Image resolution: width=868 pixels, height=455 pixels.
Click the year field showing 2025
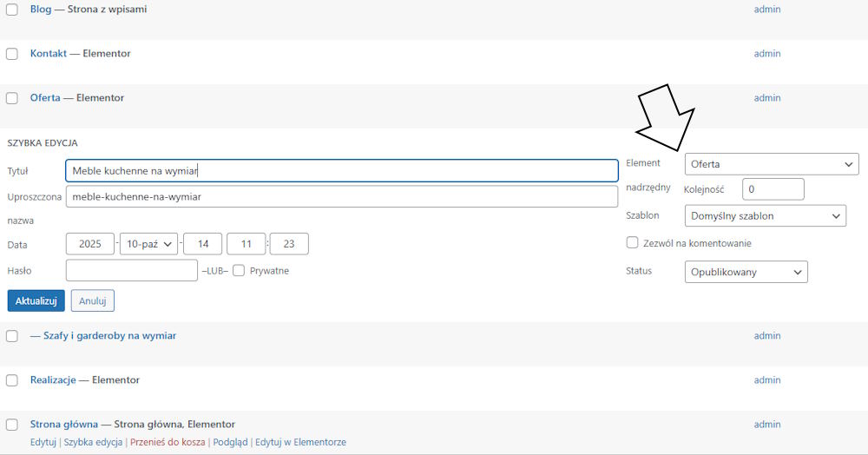tap(90, 245)
